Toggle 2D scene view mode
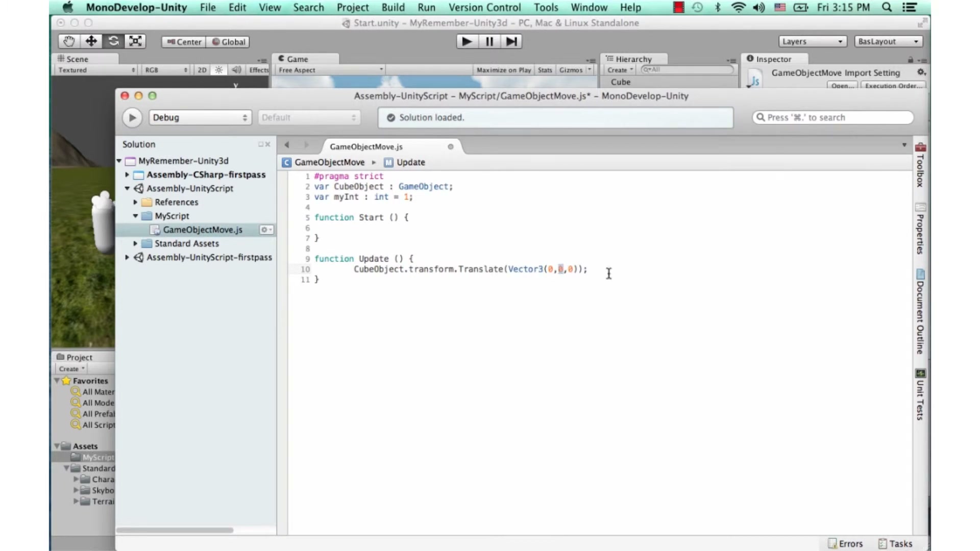The height and width of the screenshot is (551, 980). 202,70
